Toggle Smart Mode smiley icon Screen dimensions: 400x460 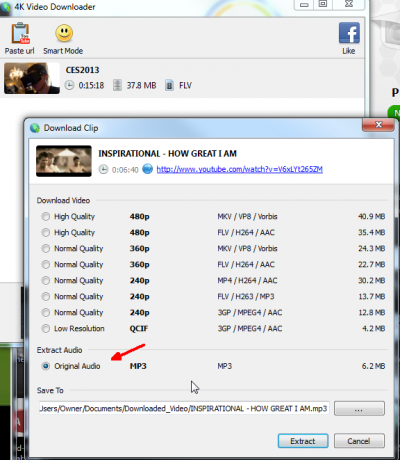tap(64, 33)
